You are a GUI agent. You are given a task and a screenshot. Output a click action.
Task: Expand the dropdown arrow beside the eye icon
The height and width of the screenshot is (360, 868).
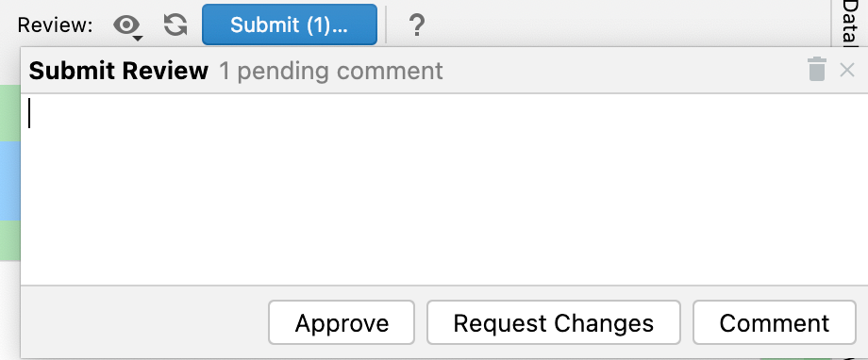tap(138, 38)
